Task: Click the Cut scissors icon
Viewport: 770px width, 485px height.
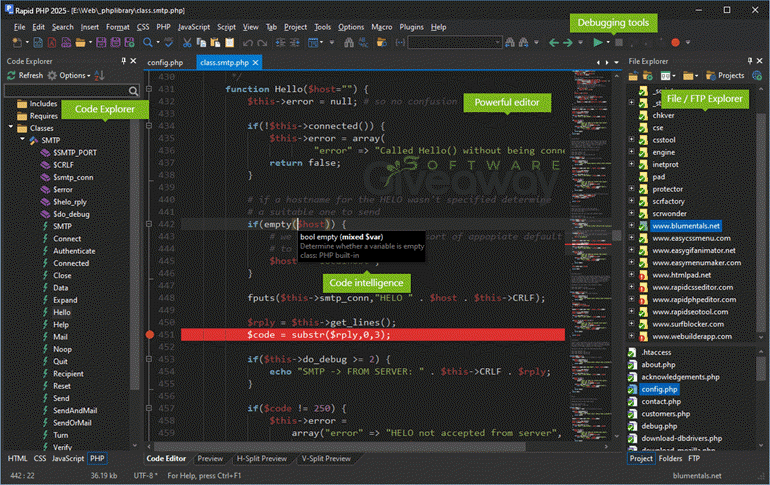Action: click(187, 43)
